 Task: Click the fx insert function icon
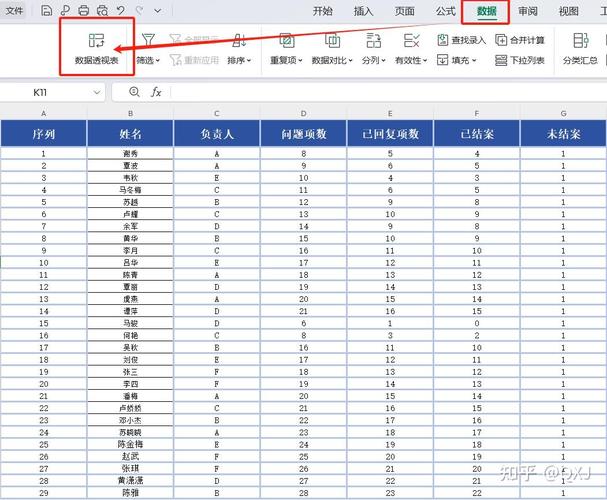(156, 92)
